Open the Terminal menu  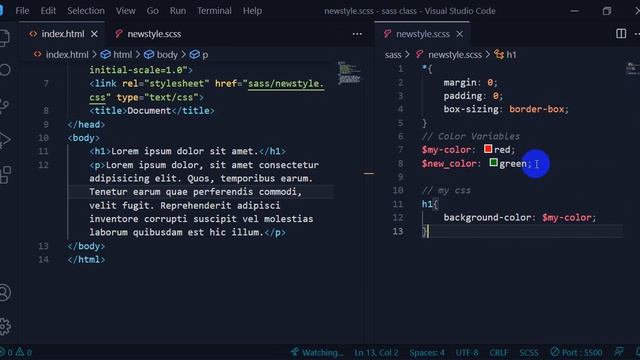coord(214,11)
